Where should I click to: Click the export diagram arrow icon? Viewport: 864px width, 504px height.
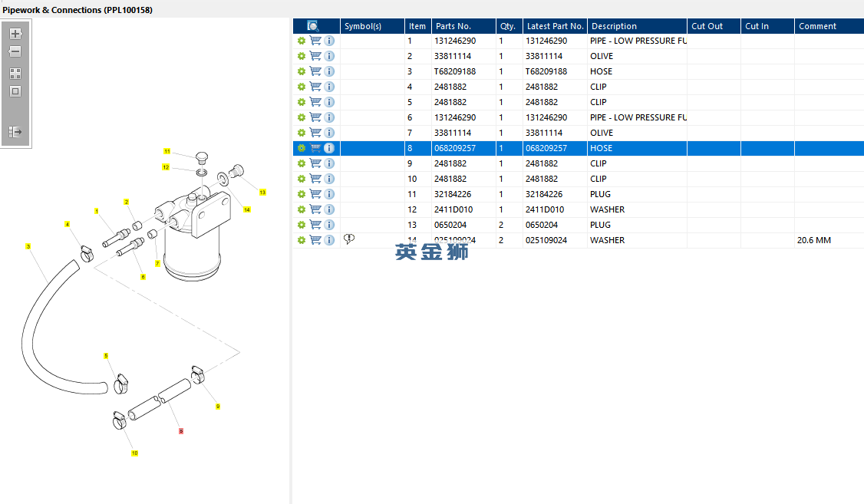click(15, 132)
